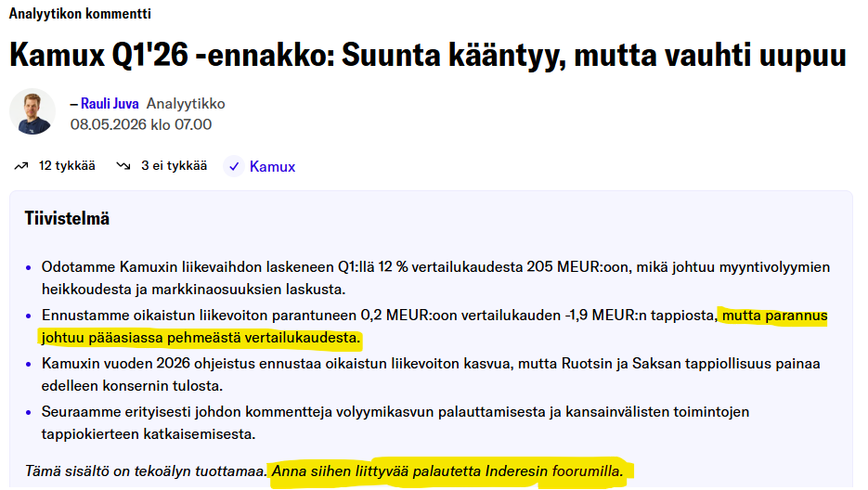
Task: Click the highlighted "mutta parannus" text
Action: [774, 316]
